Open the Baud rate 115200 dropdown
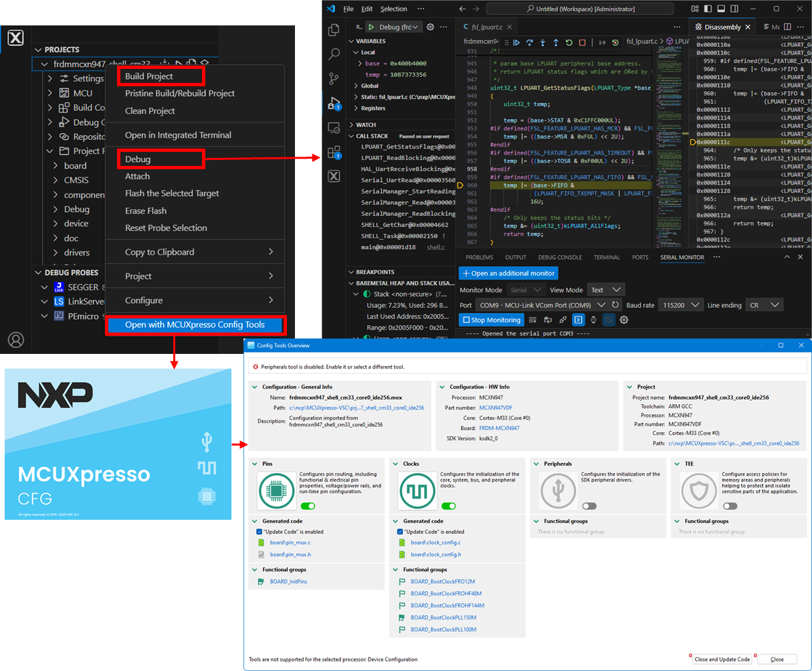 coord(680,305)
